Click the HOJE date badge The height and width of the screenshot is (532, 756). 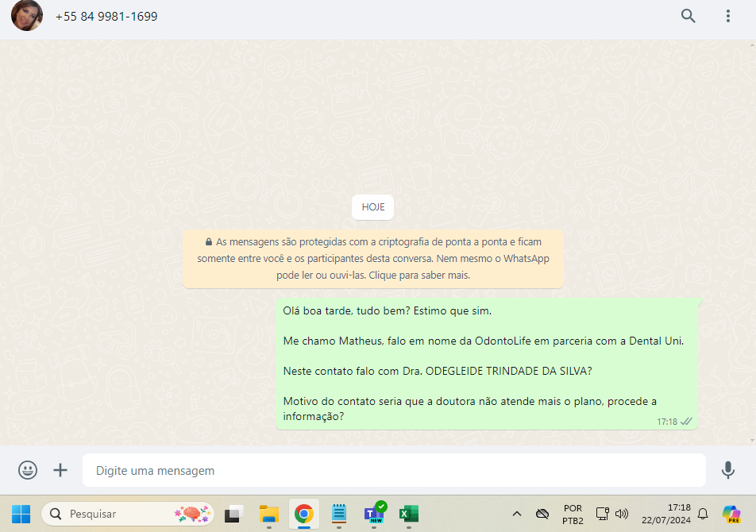(373, 207)
